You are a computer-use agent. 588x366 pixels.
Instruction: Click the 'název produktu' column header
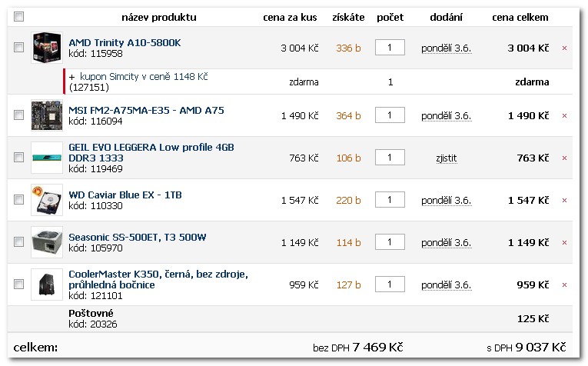(158, 17)
